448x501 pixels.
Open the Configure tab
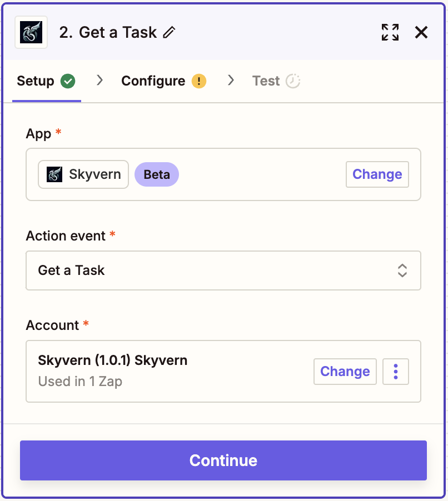pyautogui.click(x=153, y=81)
